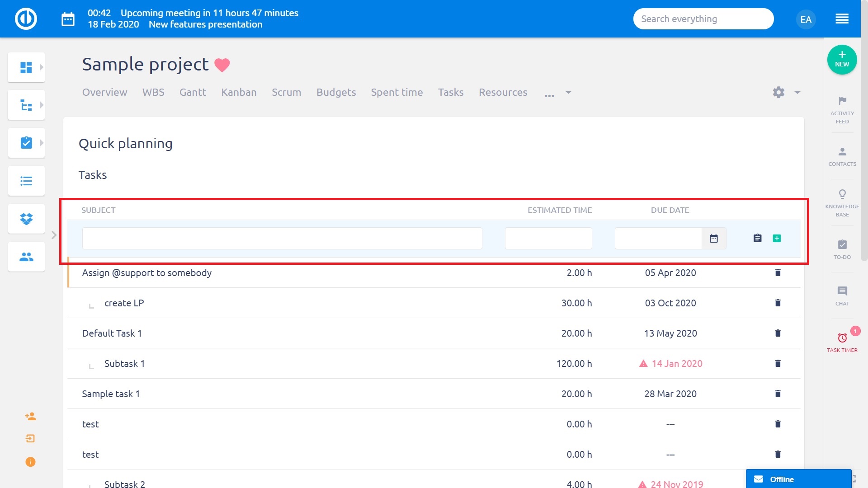This screenshot has height=488, width=868.
Task: Open the Offline chat widget
Action: tap(798, 479)
